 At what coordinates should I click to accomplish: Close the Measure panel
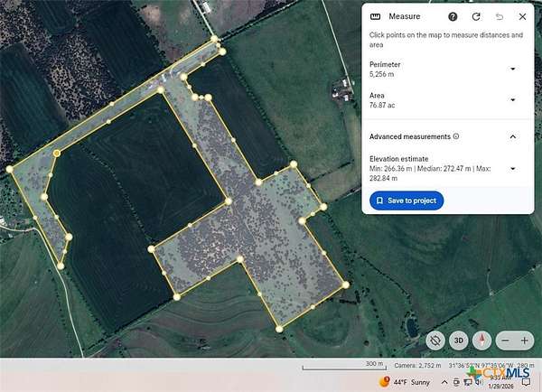tap(522, 16)
